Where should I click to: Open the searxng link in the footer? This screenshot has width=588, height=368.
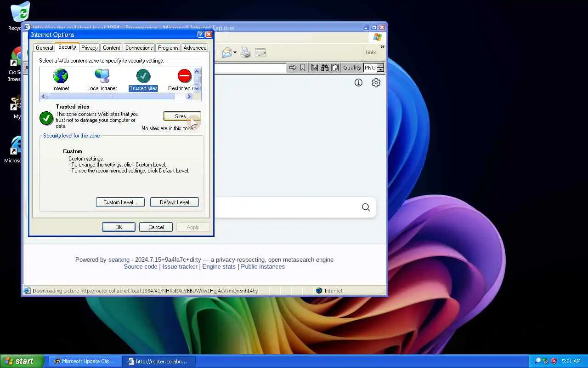(x=119, y=260)
